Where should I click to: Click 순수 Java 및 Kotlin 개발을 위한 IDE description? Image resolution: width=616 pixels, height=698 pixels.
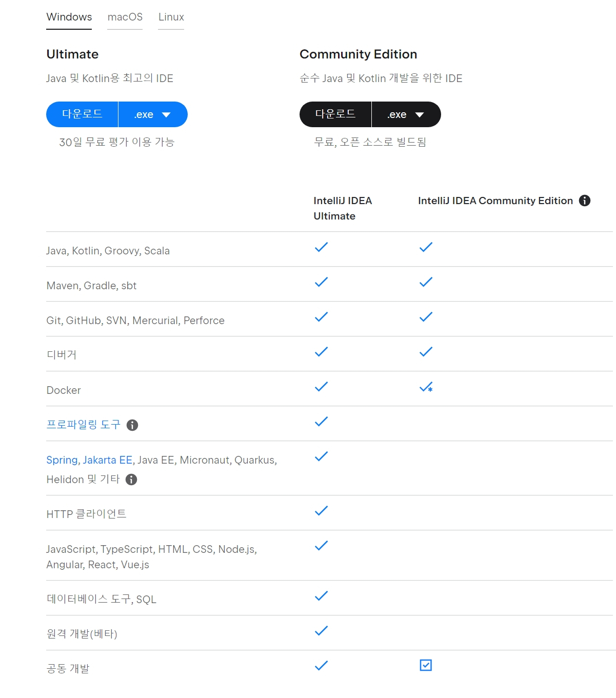pos(381,78)
